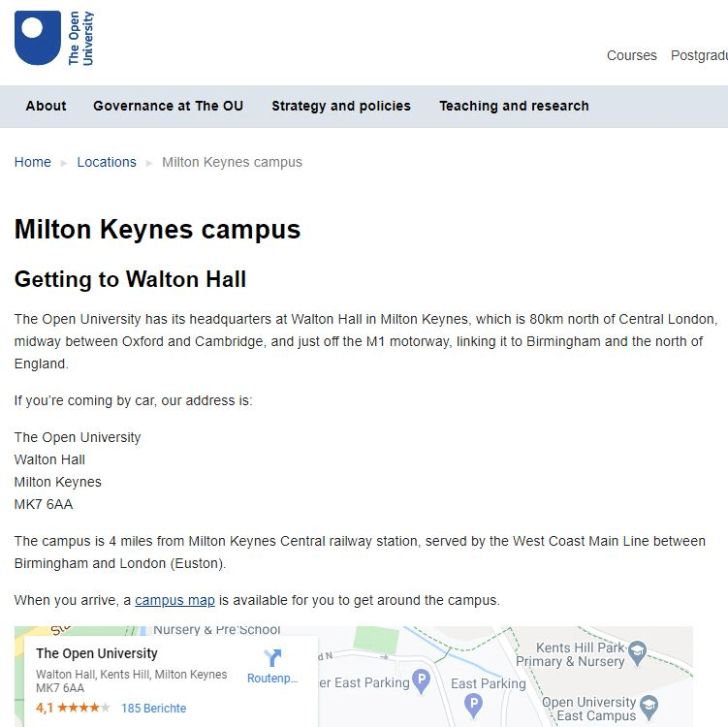
Task: Open Governance at The OU menu
Action: [168, 106]
